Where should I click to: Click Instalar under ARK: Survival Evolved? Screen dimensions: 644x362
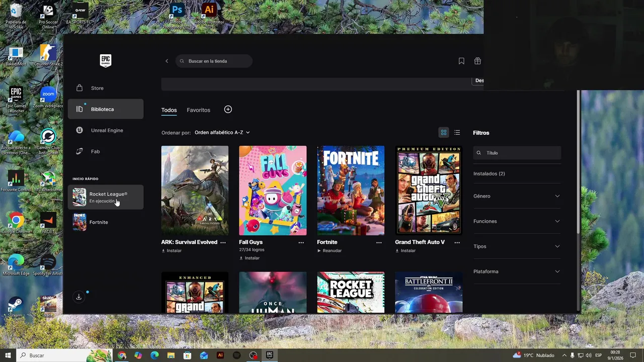click(x=172, y=251)
